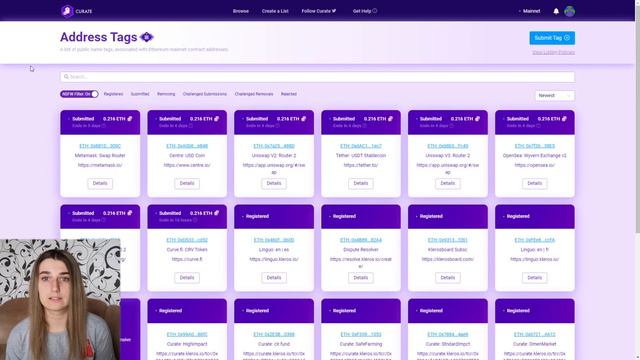The image size is (640, 360).
Task: Filter by Submitted status
Action: point(140,94)
